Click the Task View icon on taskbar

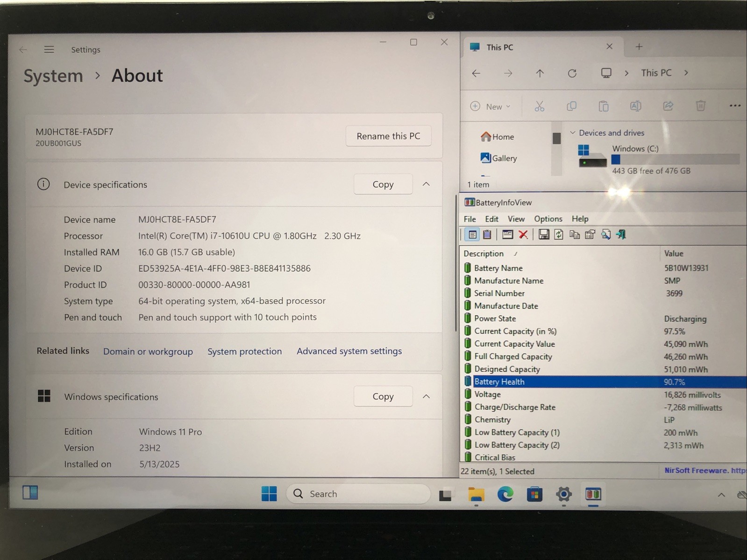[445, 495]
